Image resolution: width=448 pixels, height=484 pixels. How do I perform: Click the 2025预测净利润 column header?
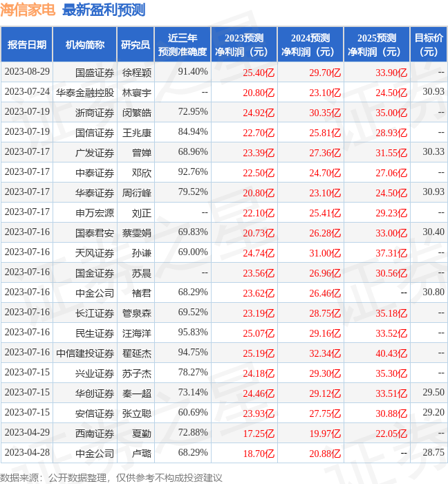point(377,45)
